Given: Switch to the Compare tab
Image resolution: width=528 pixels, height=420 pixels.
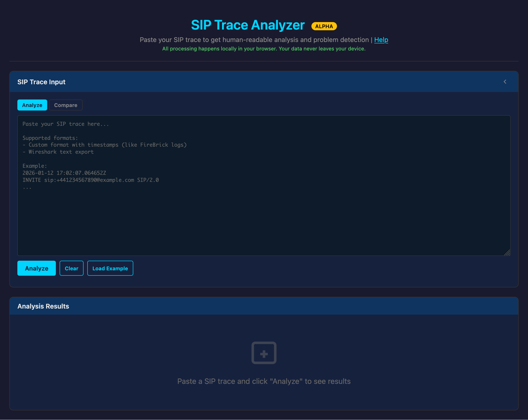Looking at the screenshot, I should click(66, 105).
